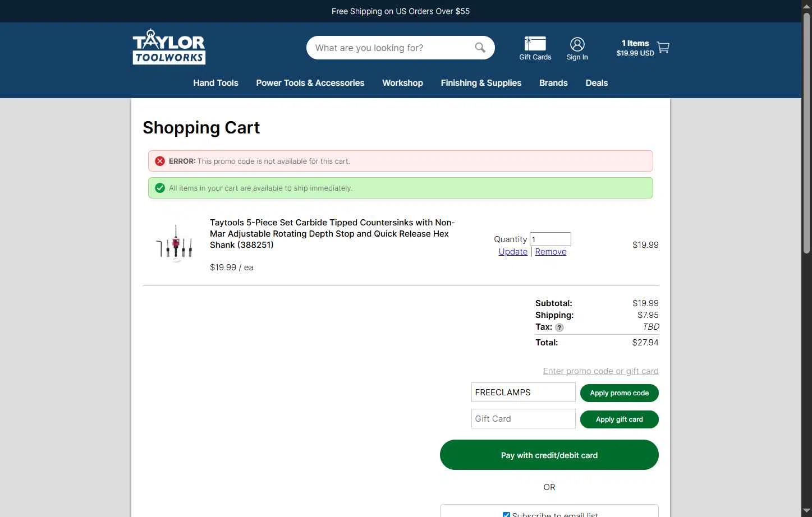The height and width of the screenshot is (517, 812).
Task: Open the Brands menu
Action: click(553, 83)
